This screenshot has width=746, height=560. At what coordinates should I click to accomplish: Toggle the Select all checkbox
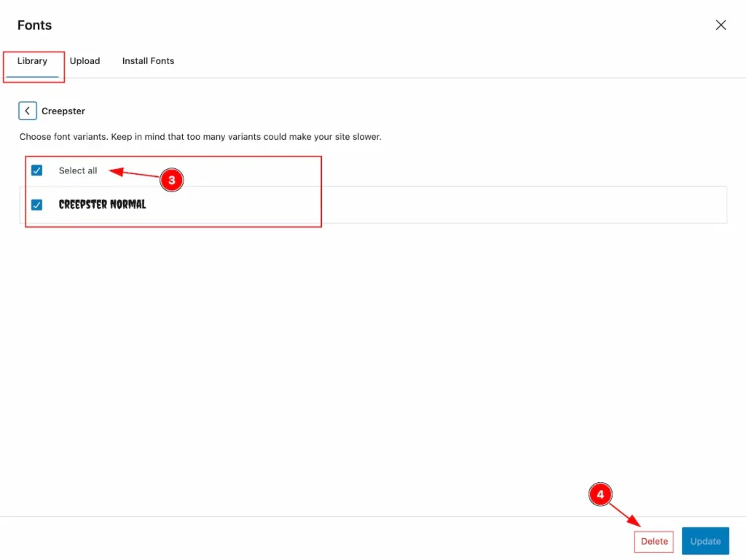[36, 170]
